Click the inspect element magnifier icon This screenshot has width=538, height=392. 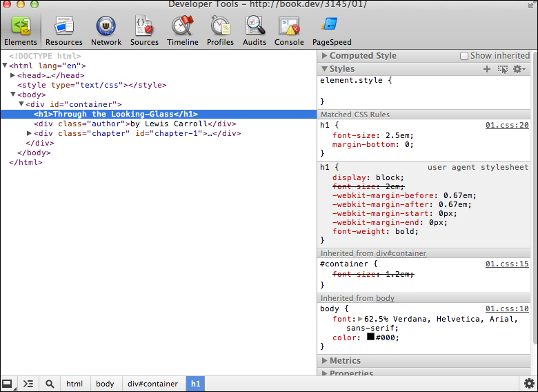point(50,384)
